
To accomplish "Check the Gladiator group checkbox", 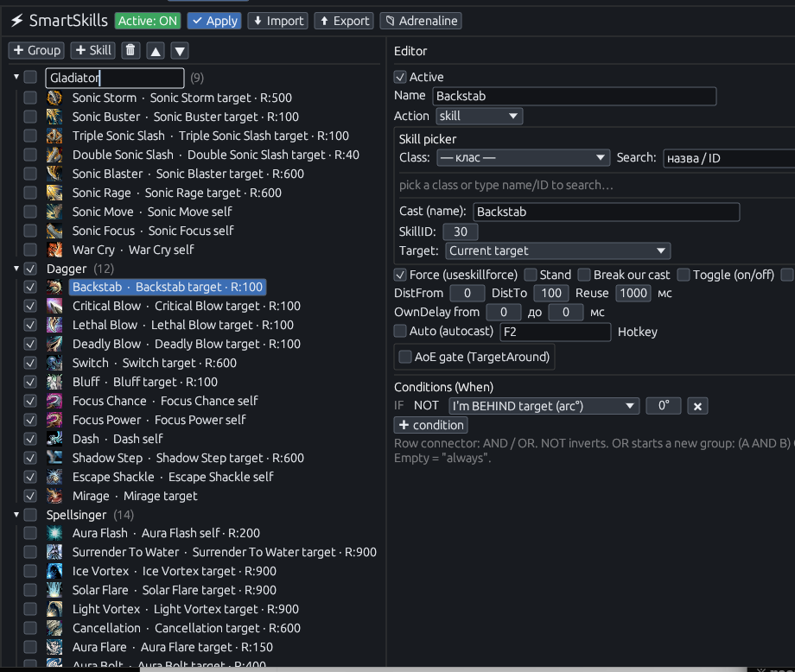I will pyautogui.click(x=30, y=77).
